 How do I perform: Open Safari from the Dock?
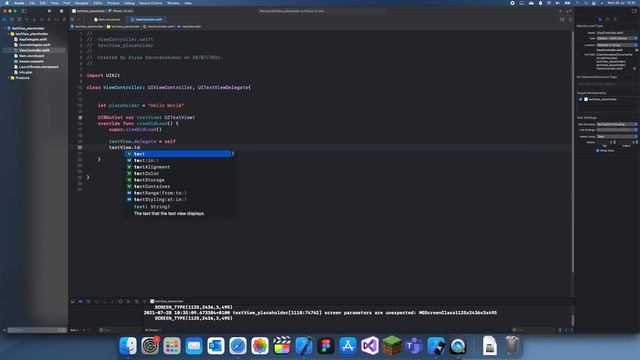click(x=238, y=346)
